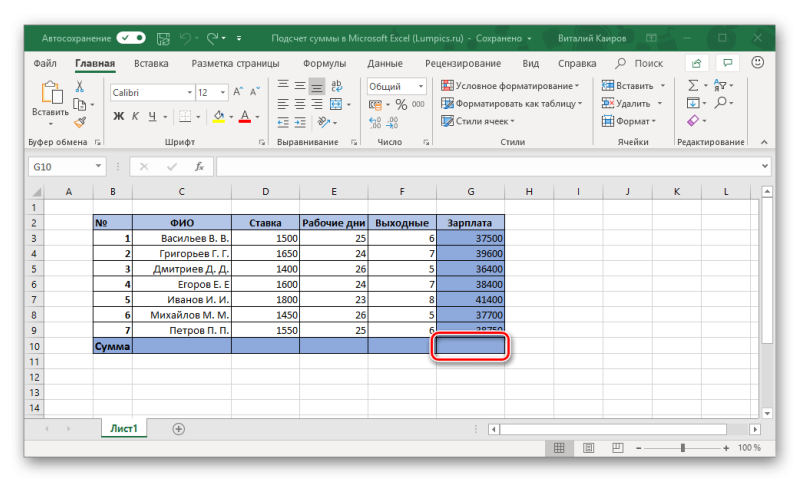Open the Comments icon
The height and width of the screenshot is (482, 800).
click(728, 63)
